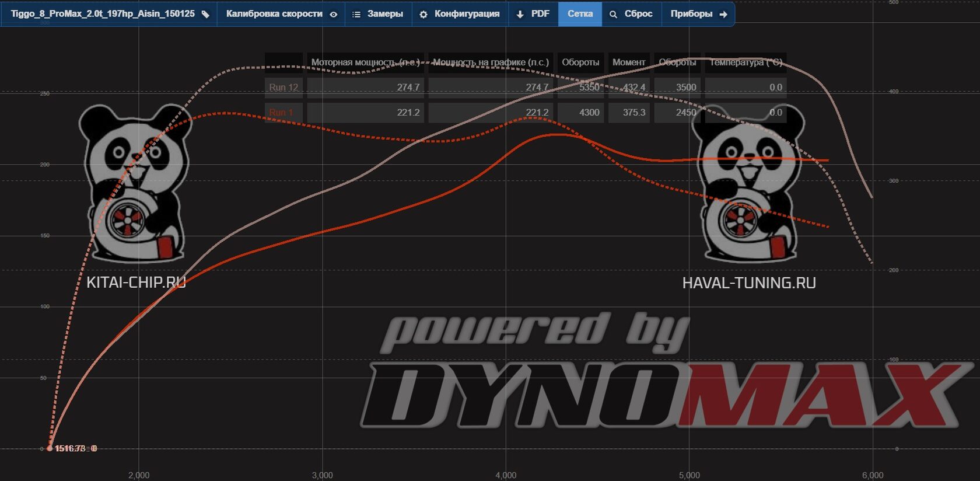This screenshot has width=980, height=481.
Task: Click Температура column header
Action: [745, 62]
